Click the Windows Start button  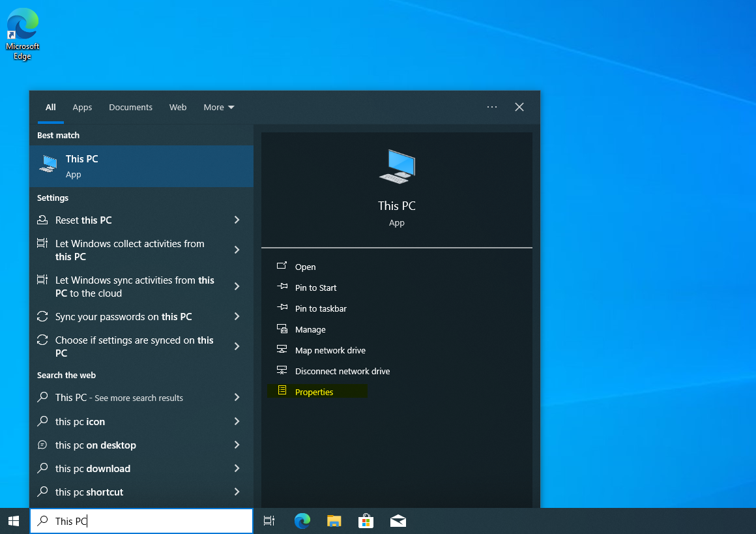(x=14, y=521)
